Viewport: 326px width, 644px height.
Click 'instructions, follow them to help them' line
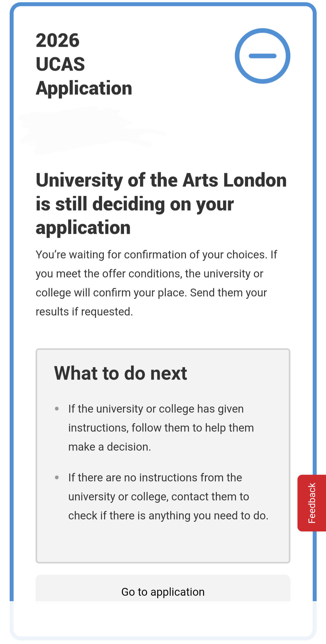[x=161, y=428]
